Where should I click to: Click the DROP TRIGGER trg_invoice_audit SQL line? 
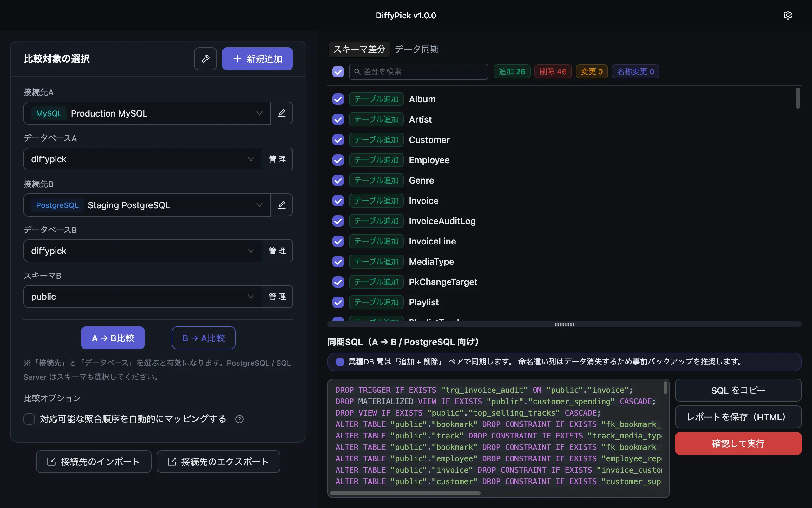click(x=484, y=390)
